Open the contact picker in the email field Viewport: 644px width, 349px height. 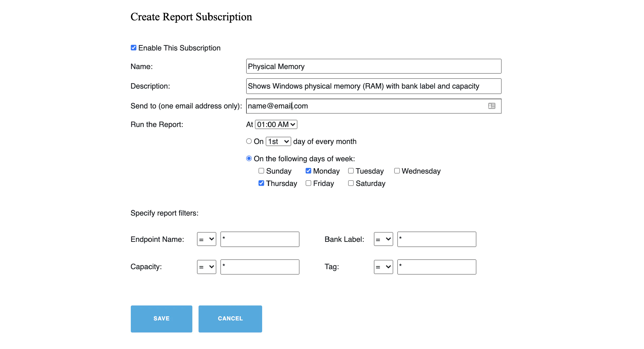(492, 106)
